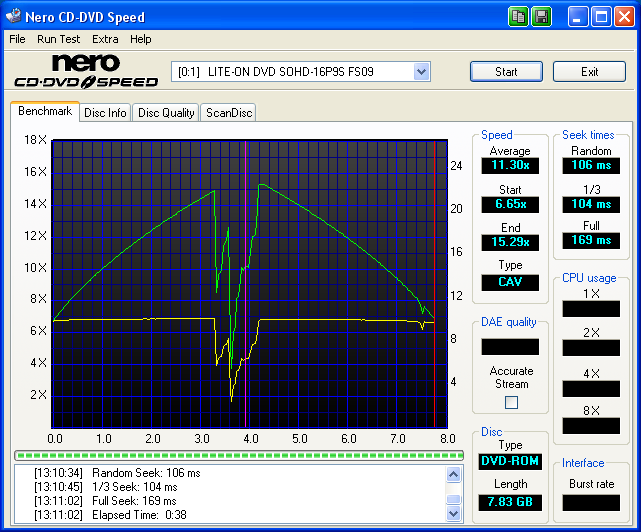Image resolution: width=641 pixels, height=532 pixels.
Task: Click the green test progress bar
Action: (239, 455)
